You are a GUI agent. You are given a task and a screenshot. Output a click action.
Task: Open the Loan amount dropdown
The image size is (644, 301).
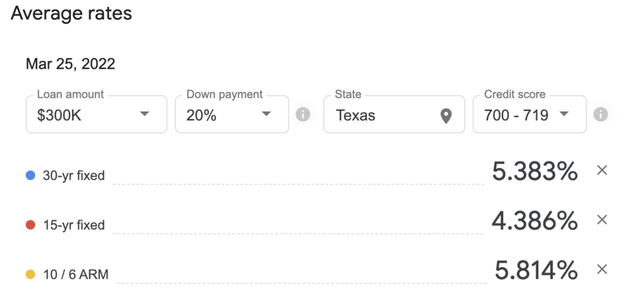coord(96,115)
